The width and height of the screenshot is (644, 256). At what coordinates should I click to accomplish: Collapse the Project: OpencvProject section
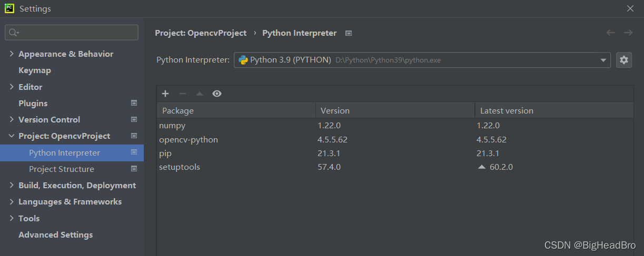coord(12,136)
